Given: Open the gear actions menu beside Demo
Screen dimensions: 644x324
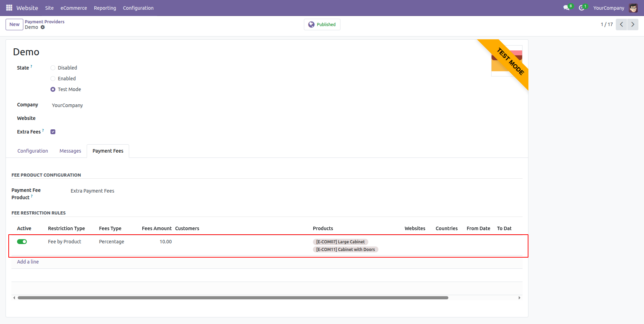Looking at the screenshot, I should (43, 27).
